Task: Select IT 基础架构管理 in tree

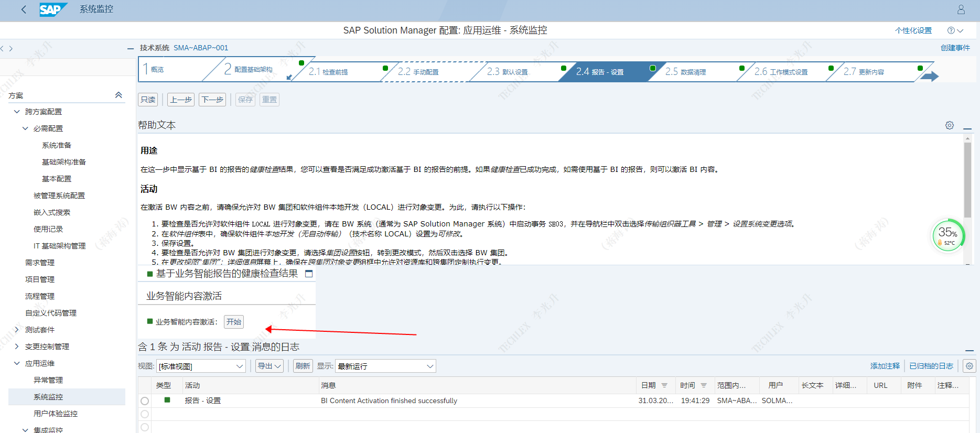Action: [60, 246]
